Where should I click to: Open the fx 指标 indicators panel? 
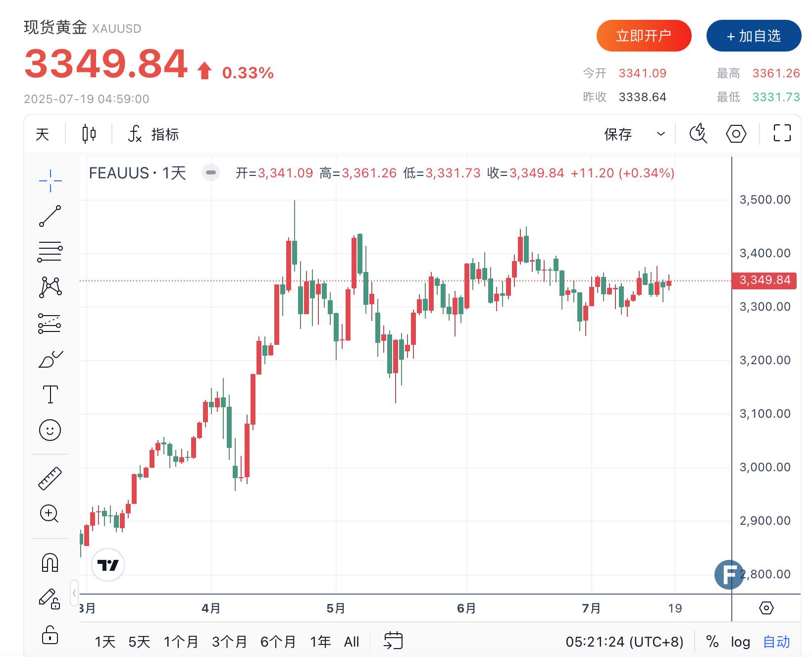[153, 134]
